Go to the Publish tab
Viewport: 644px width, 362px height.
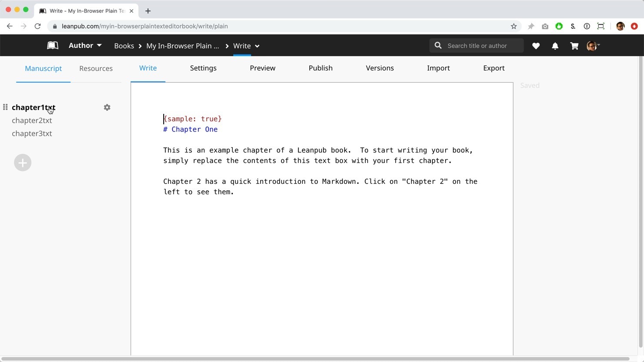(320, 68)
